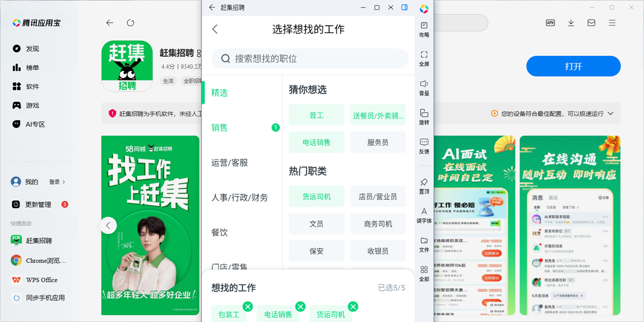Open 在线沟通 promo screenshot
Image resolution: width=644 pixels, height=322 pixels.
point(570,225)
